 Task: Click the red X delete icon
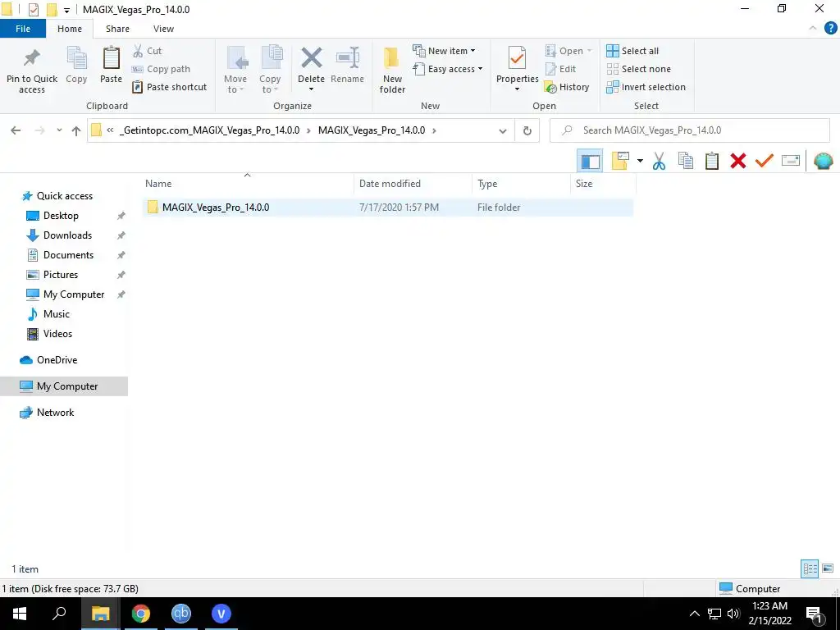[737, 161]
